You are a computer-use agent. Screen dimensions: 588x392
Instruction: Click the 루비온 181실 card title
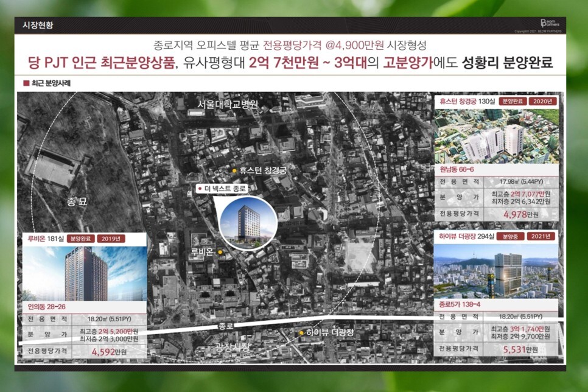[x=46, y=239]
